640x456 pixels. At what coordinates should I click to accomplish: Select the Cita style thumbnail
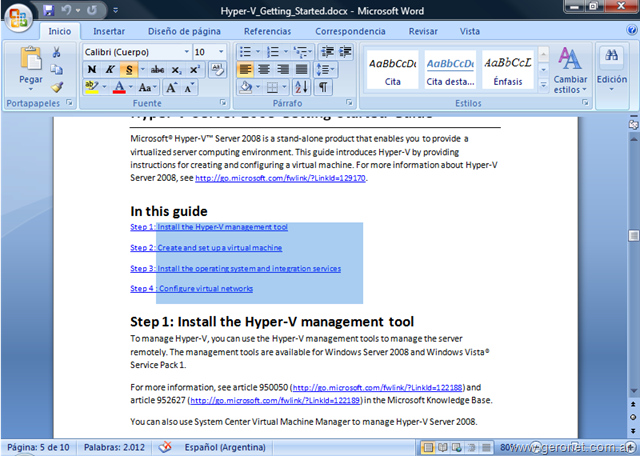pos(392,69)
